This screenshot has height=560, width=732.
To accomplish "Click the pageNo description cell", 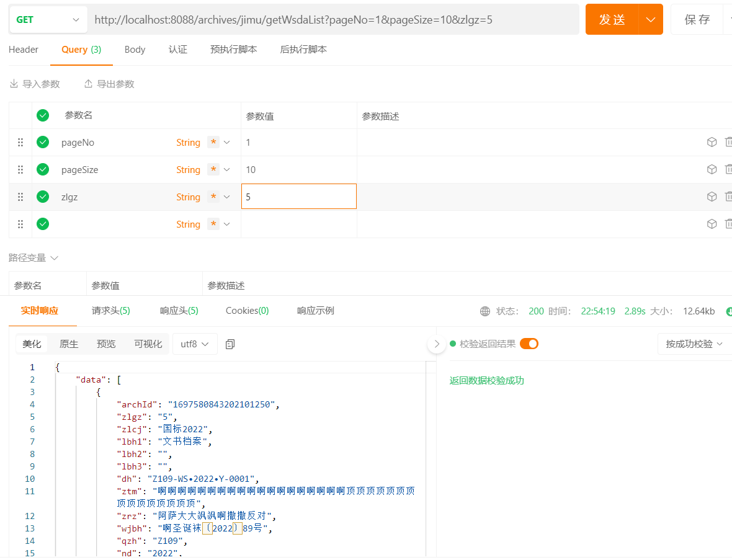I will click(x=530, y=142).
